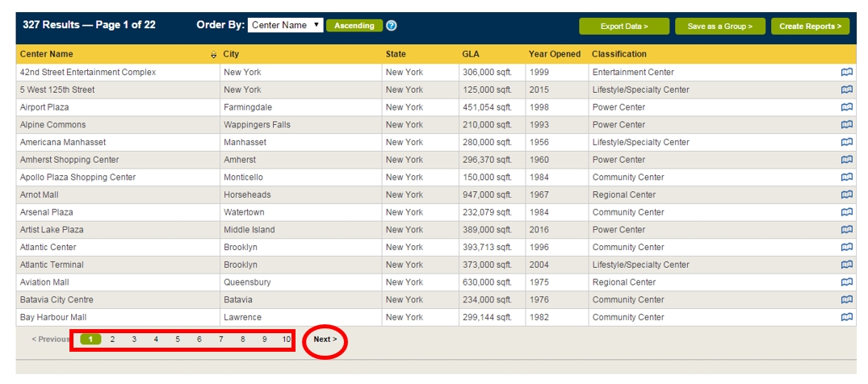The height and width of the screenshot is (384, 868).
Task: Click sort arrow icon in Center Name header
Action: pyautogui.click(x=214, y=55)
